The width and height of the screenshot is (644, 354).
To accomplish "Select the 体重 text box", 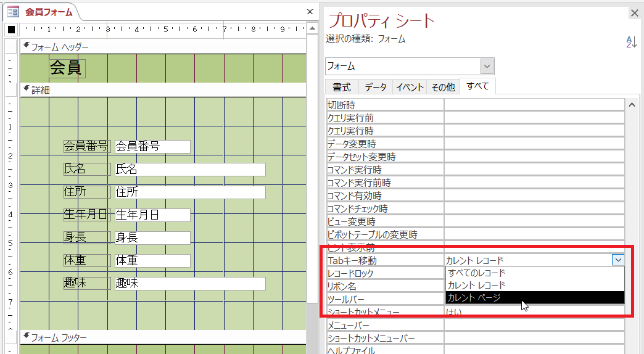I will [x=152, y=261].
